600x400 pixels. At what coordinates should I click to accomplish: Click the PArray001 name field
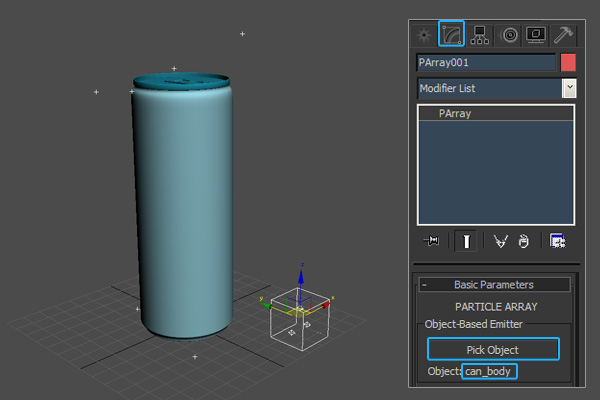pyautogui.click(x=486, y=62)
